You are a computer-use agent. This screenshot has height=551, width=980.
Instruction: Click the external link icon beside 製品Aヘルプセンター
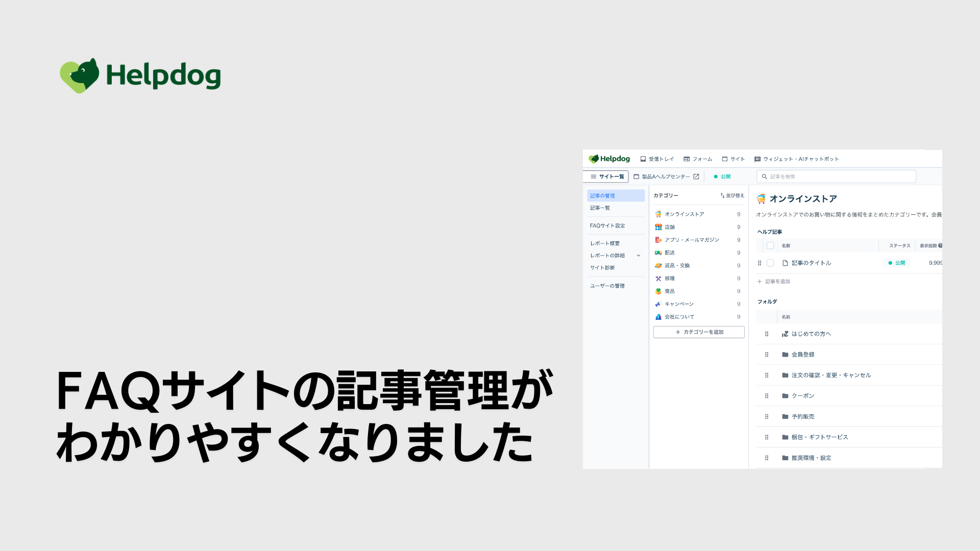[x=696, y=177]
